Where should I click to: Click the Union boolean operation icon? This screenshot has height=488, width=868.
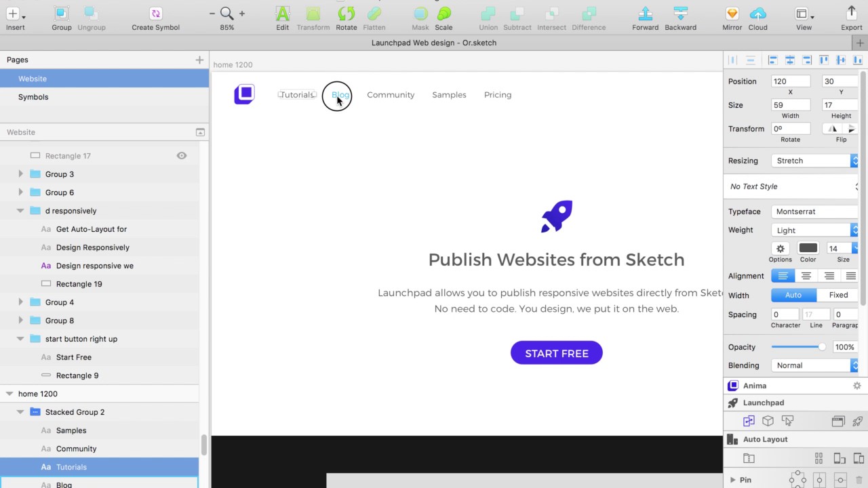pyautogui.click(x=488, y=17)
